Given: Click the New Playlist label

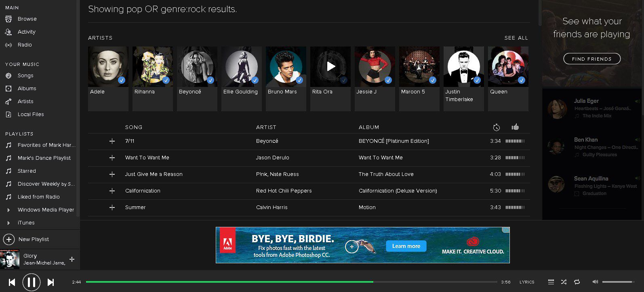Looking at the screenshot, I should (x=34, y=239).
